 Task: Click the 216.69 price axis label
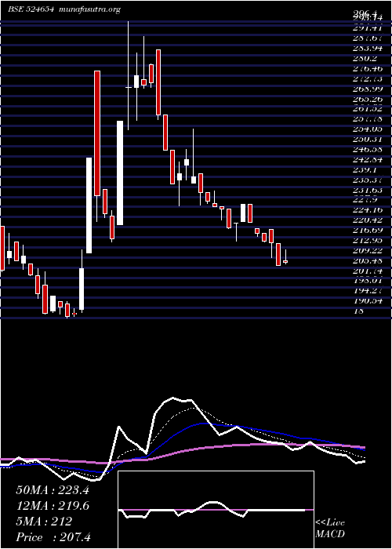367,230
